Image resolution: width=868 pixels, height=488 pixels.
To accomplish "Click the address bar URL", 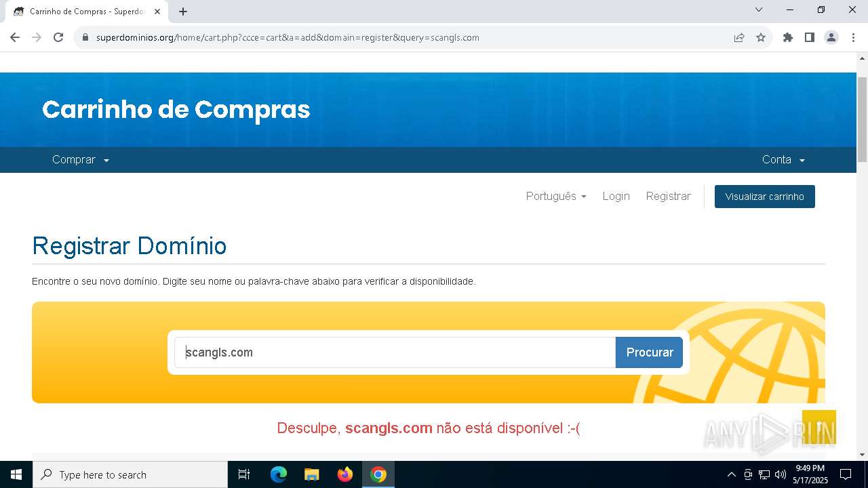I will 288,37.
